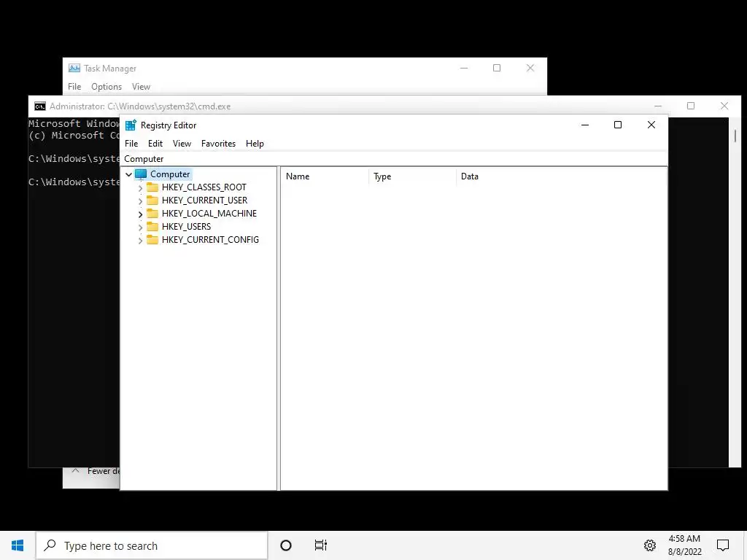This screenshot has width=747, height=560.
Task: Close the Registry Editor window
Action: pyautogui.click(x=651, y=125)
